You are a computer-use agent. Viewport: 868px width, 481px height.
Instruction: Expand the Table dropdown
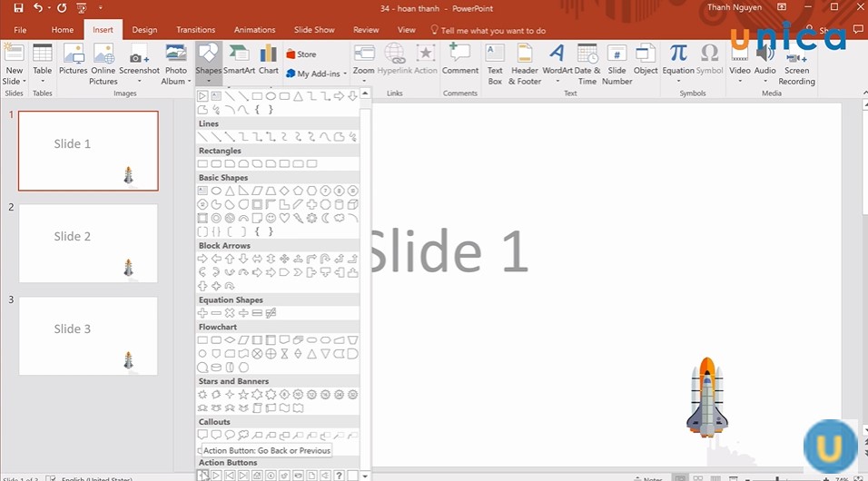coord(42,82)
